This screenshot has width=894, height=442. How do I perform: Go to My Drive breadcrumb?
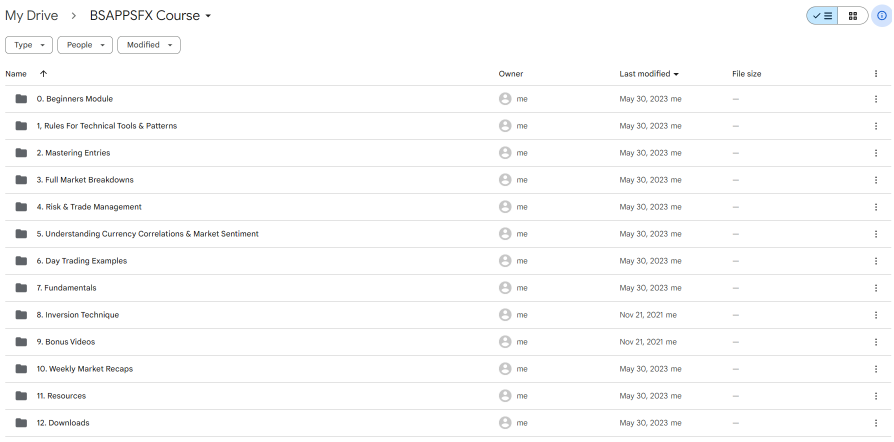pos(32,16)
